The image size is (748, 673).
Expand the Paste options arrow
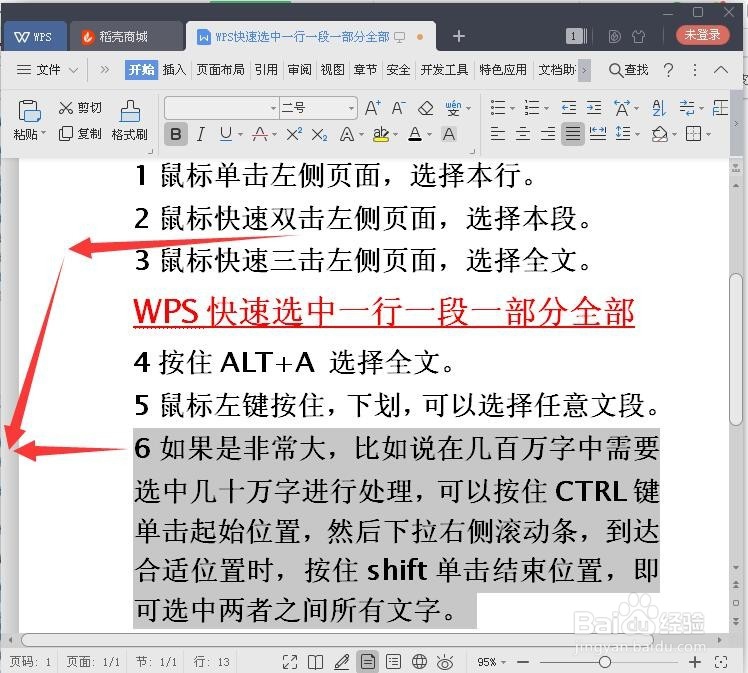click(44, 133)
